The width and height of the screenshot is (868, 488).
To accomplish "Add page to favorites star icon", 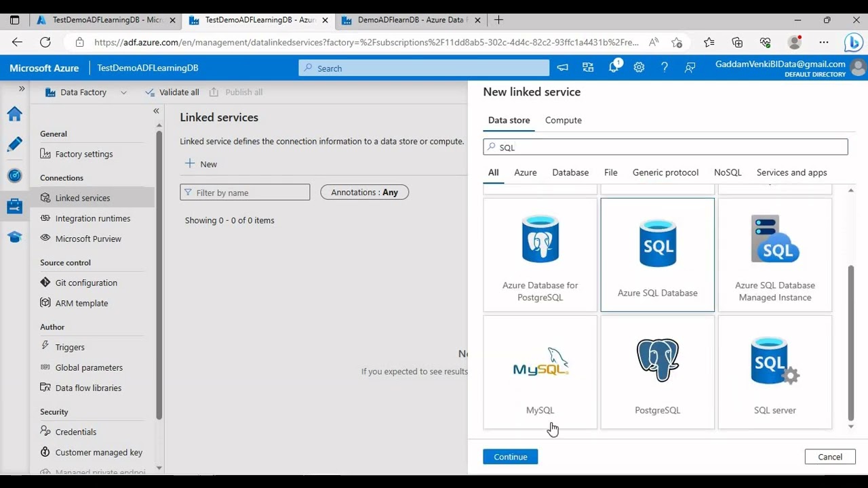I will [x=677, y=42].
